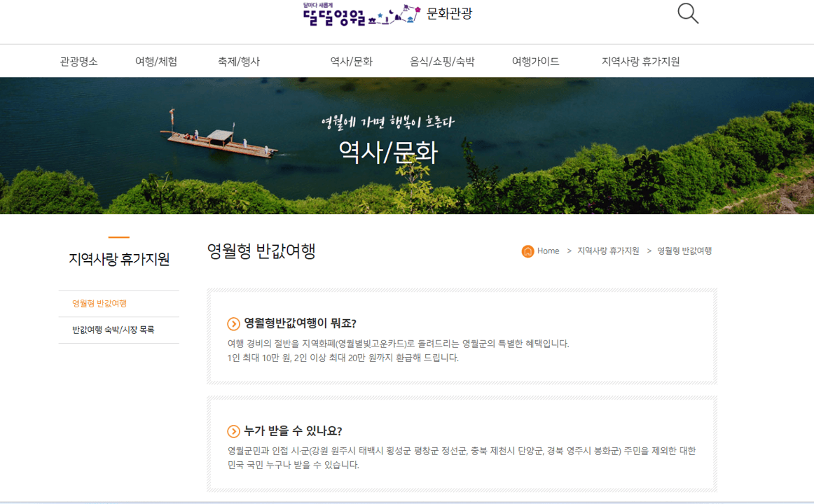Open the 여행가이드 menu
The image size is (814, 504).
(536, 61)
